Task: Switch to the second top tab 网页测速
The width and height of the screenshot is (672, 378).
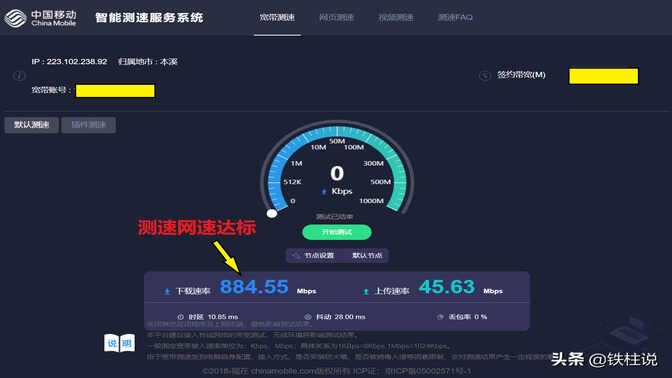Action: click(x=336, y=18)
